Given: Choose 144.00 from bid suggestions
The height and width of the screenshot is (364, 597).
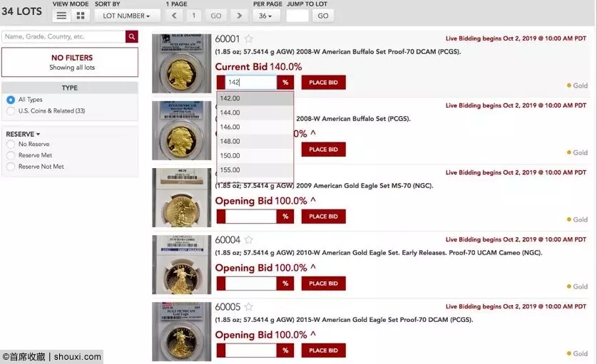Looking at the screenshot, I should coord(255,113).
